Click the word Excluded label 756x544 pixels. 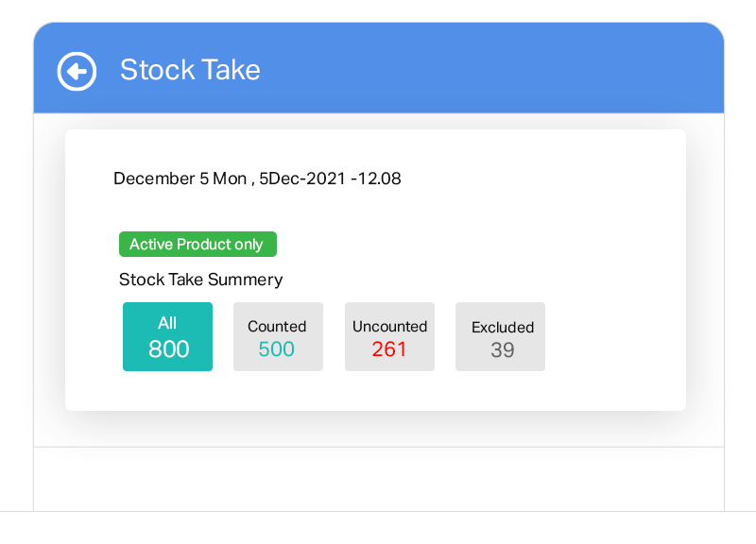click(502, 327)
